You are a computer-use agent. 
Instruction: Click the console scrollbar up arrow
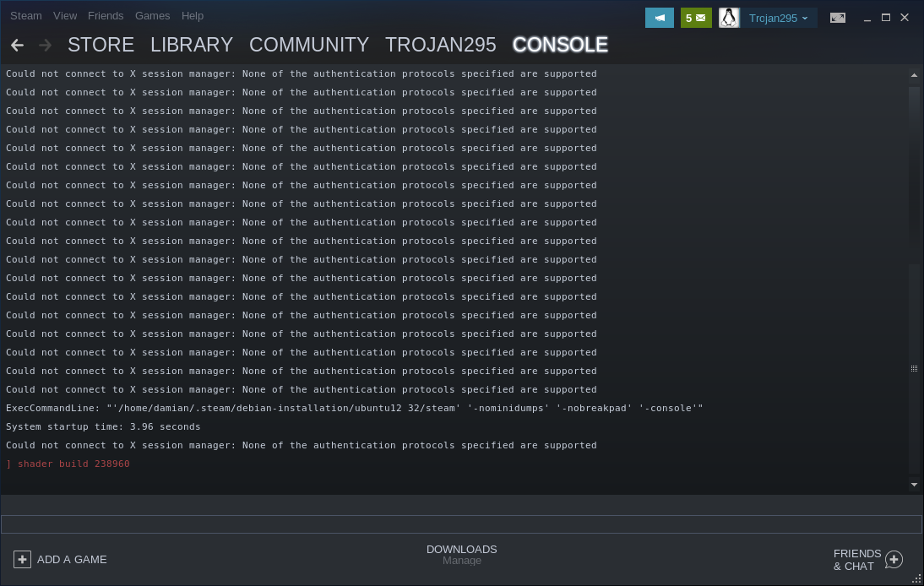click(914, 75)
